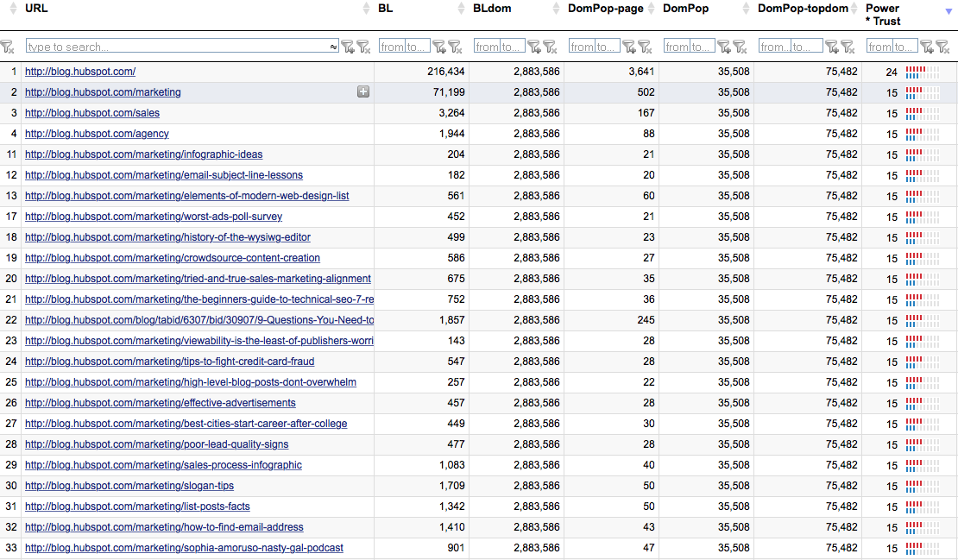Viewport: 958px width, 560px height.
Task: Select the DomPop-page value 245 cell
Action: click(x=612, y=320)
